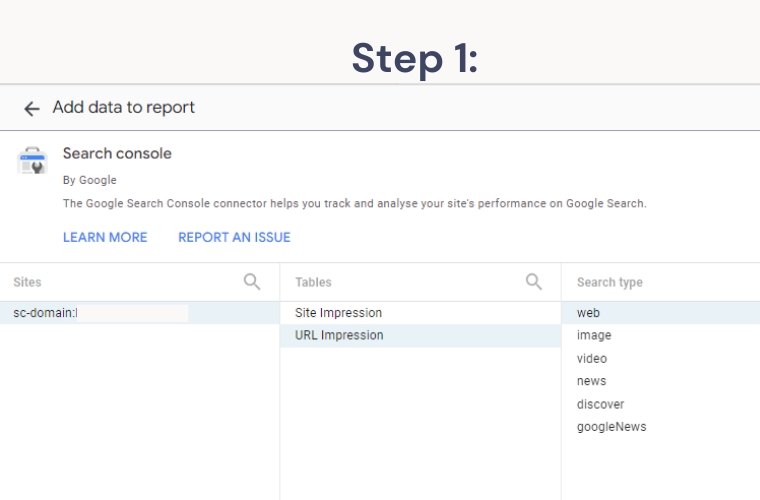
Task: Choose the web search type
Action: tap(661, 313)
